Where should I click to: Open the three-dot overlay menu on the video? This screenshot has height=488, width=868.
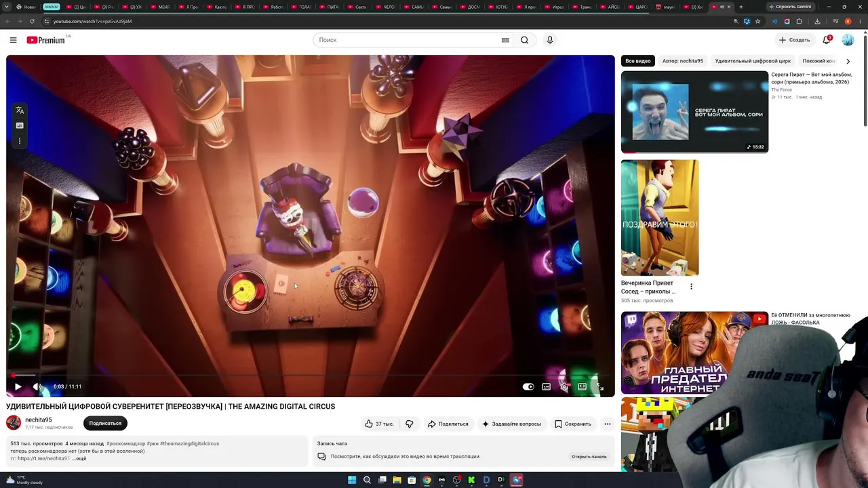20,142
